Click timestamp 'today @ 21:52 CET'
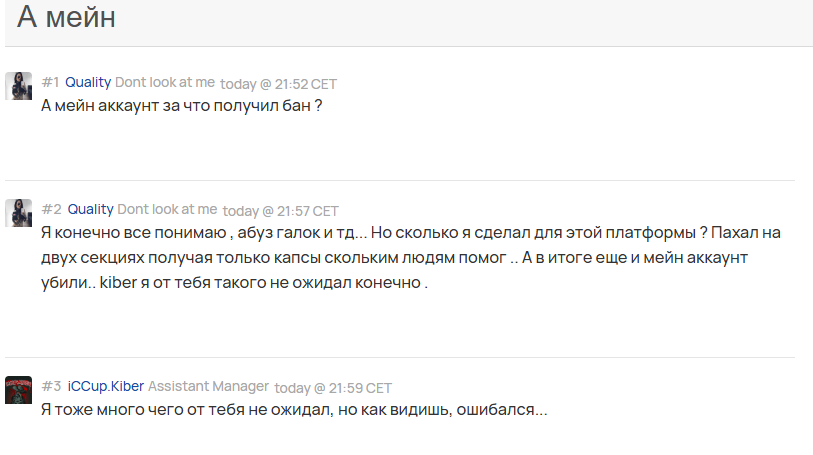The width and height of the screenshot is (813, 455). point(278,84)
